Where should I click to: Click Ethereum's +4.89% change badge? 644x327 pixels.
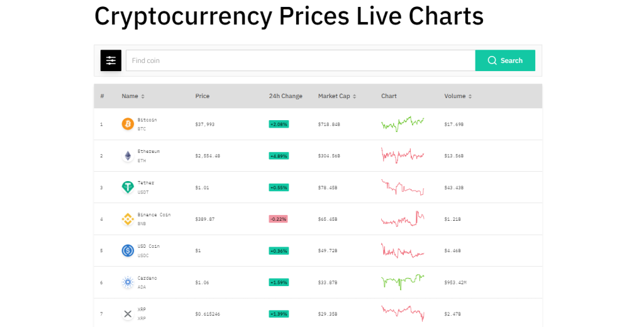tap(279, 156)
